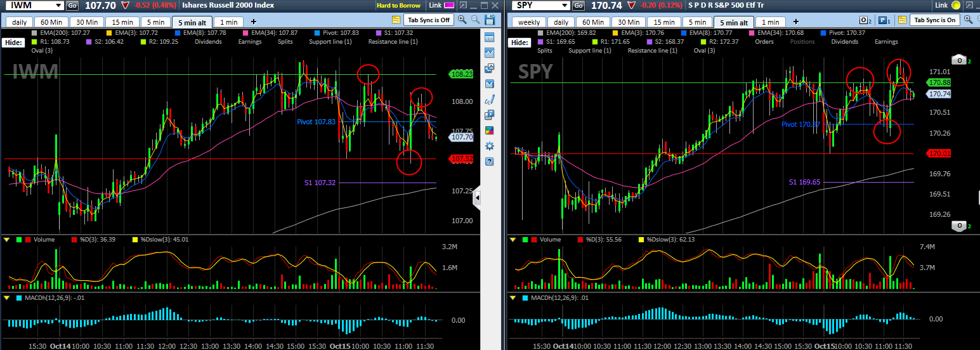Click the green 108.23 price marker on IWM
This screenshot has width=980, height=350.
460,74
